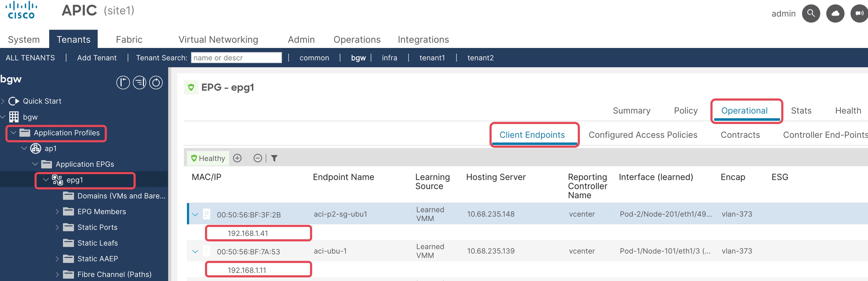Click the middle circular icon beside bgw heading
This screenshot has height=281, width=868.
(140, 83)
